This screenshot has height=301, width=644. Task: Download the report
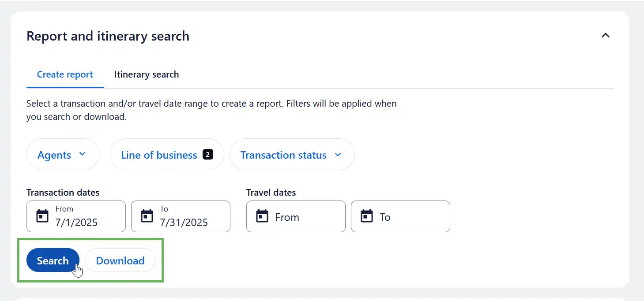(120, 260)
